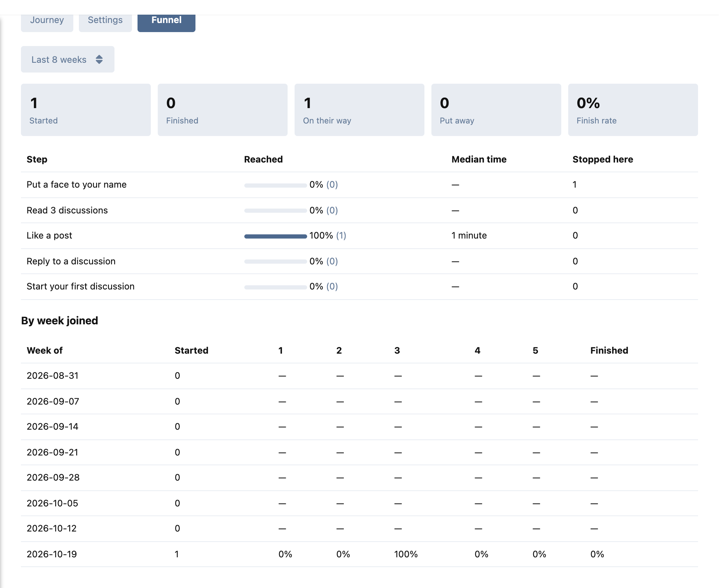This screenshot has width=719, height=588.
Task: Switch to the Settings tab
Action: 105,21
